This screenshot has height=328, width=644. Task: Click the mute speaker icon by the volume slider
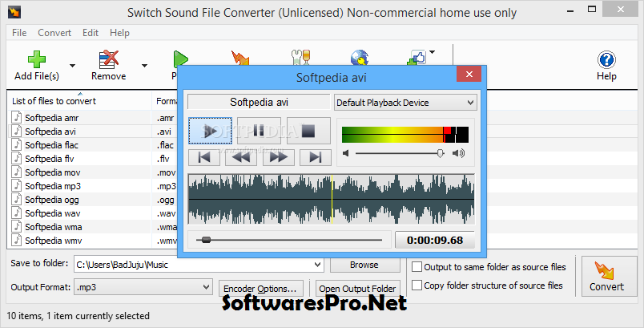[346, 153]
